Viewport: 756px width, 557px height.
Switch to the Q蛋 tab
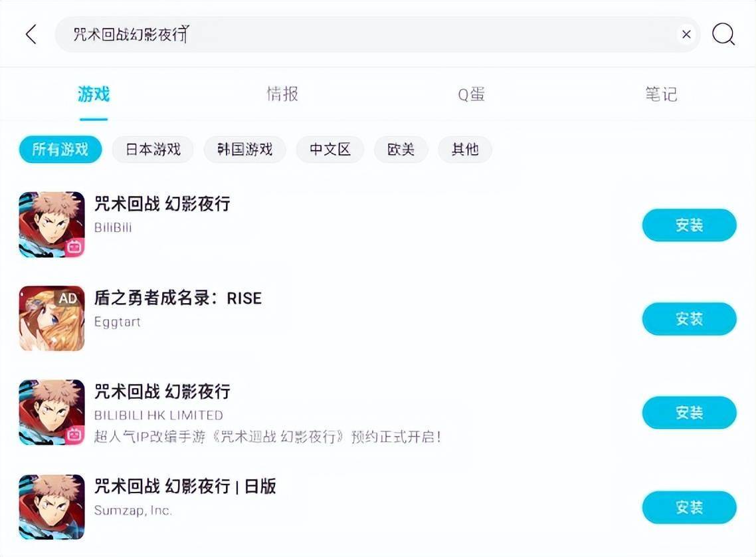(471, 94)
